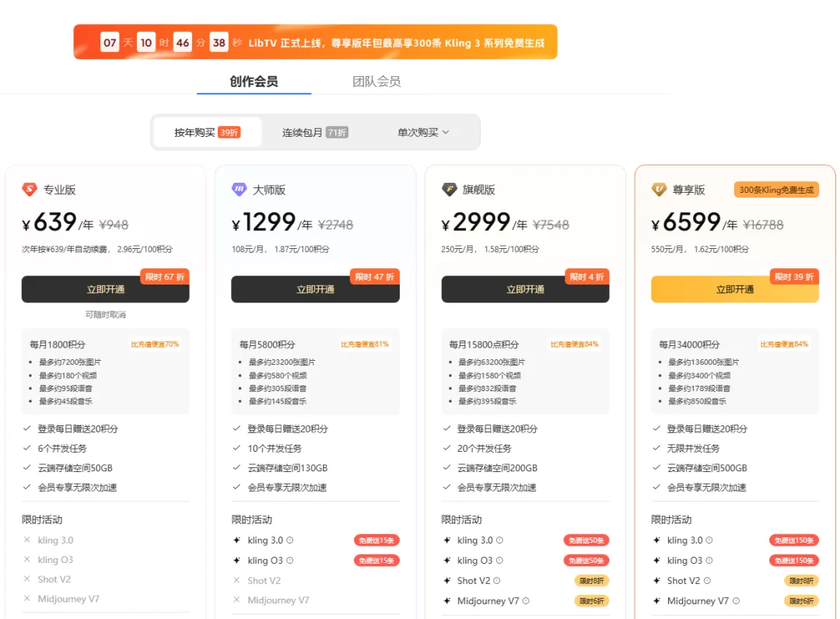Click the ¥1299 price of 大师版
840x619 pixels.
click(264, 222)
